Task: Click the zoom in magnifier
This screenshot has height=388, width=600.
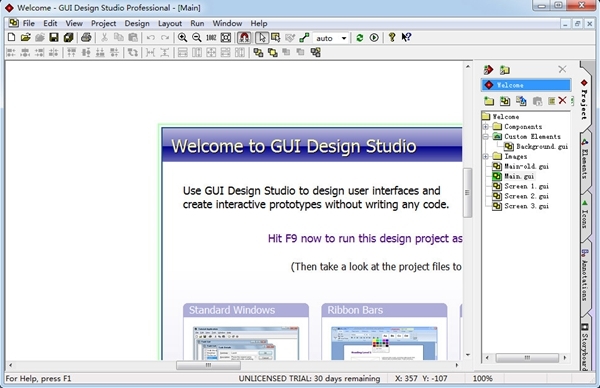Action: pos(183,37)
